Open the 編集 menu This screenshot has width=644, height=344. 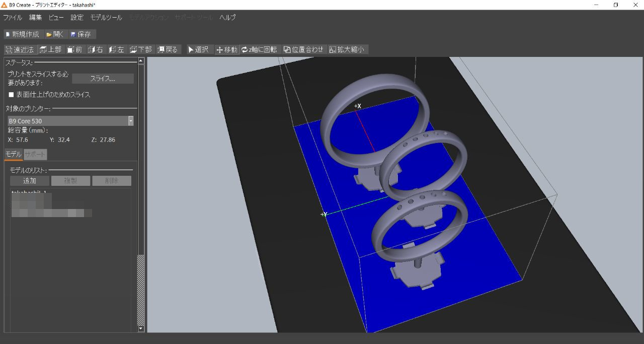click(x=36, y=17)
